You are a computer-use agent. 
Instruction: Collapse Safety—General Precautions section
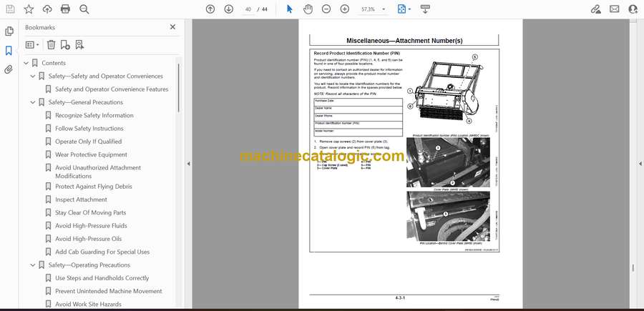[x=33, y=102]
